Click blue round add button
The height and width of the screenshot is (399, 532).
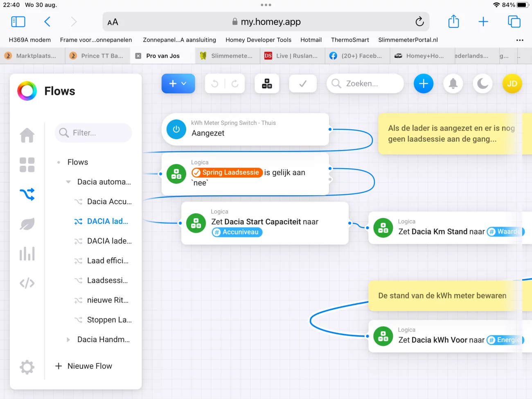coord(424,83)
